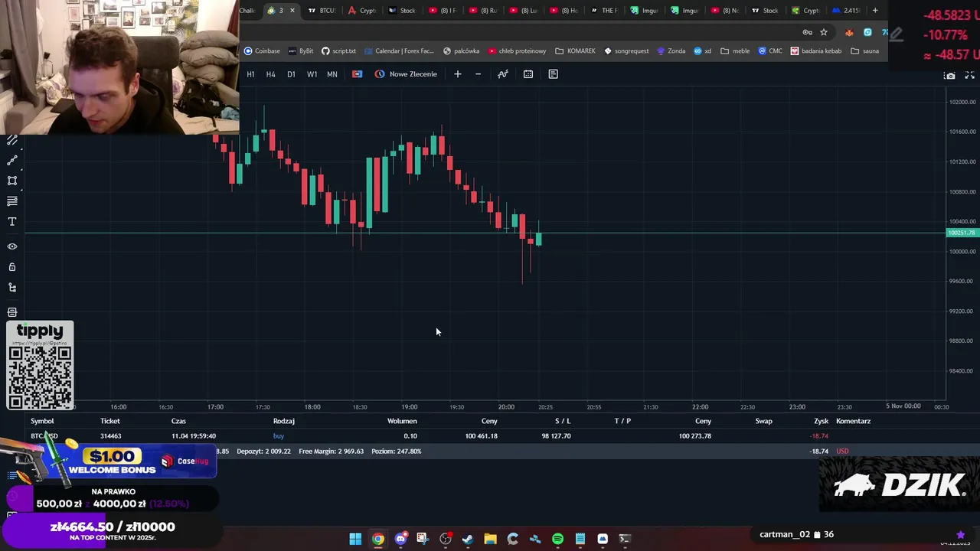Open the indicators icon
The image size is (980, 551).
[503, 74]
